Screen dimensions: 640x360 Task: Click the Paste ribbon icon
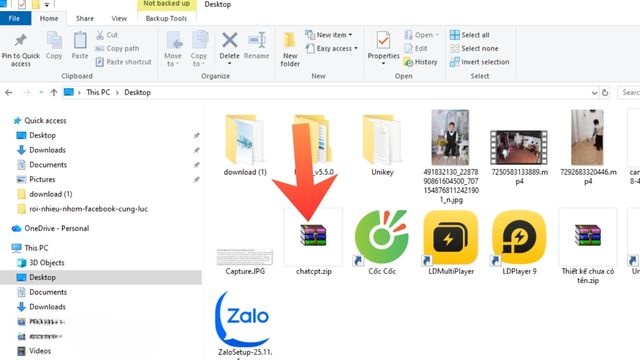(80, 41)
